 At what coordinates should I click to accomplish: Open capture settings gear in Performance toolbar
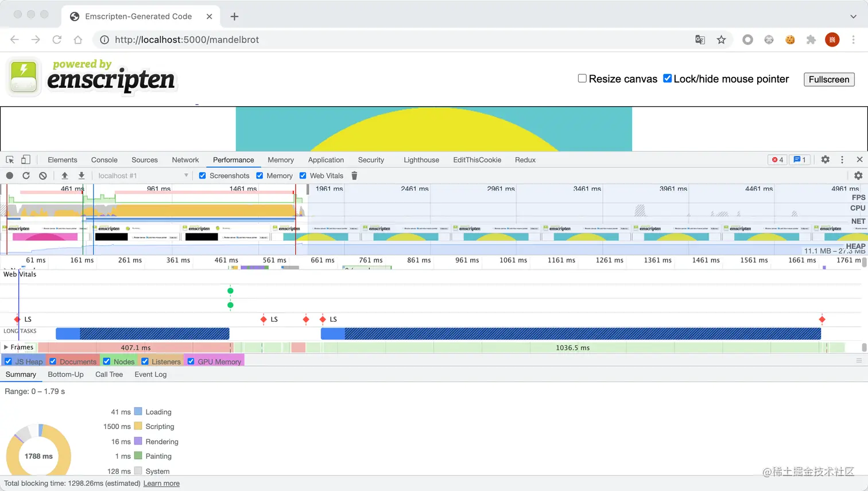[x=858, y=176]
